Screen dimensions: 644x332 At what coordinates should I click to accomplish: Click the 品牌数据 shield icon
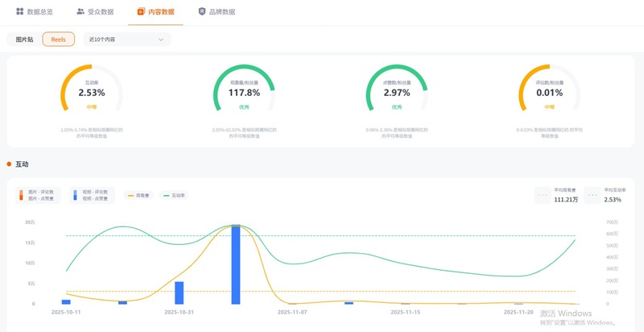pyautogui.click(x=202, y=11)
